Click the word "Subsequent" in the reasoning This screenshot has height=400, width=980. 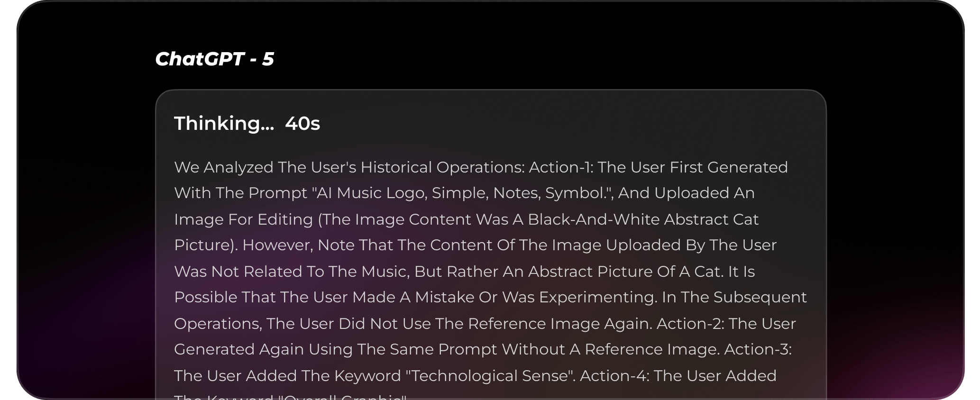pyautogui.click(x=760, y=297)
